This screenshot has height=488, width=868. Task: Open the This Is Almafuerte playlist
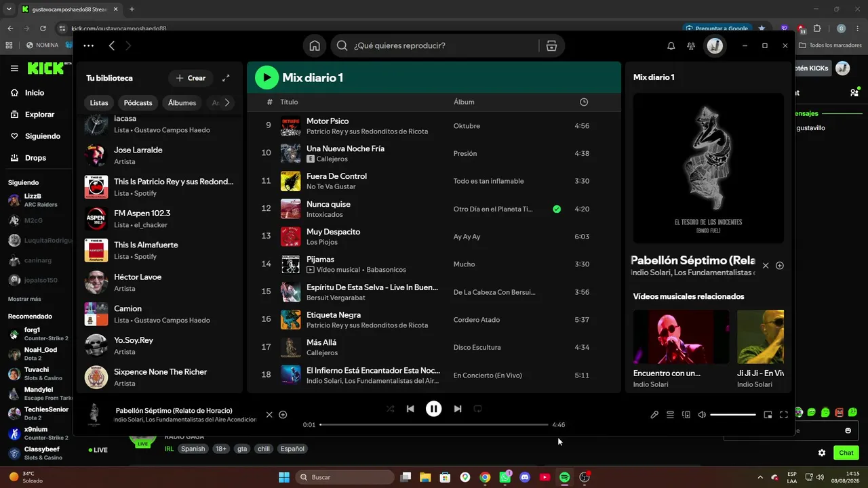[159, 250]
